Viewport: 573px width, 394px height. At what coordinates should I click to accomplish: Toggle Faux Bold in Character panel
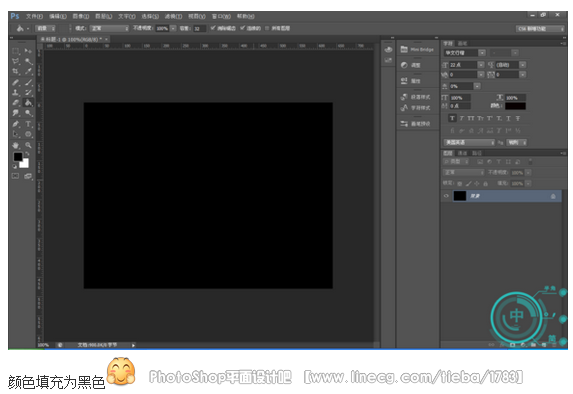[x=452, y=118]
